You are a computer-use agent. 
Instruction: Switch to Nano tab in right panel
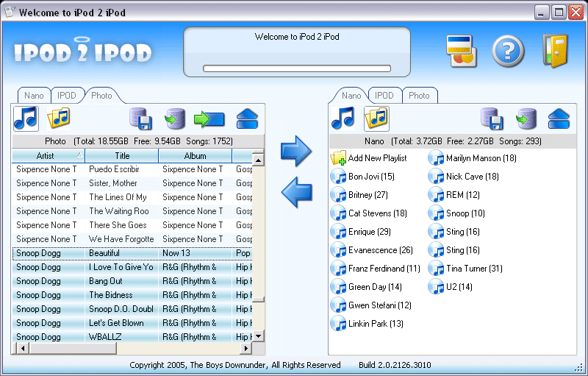pos(351,96)
